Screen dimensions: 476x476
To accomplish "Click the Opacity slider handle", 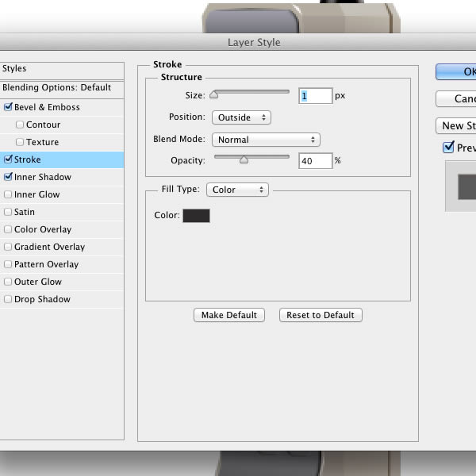I will coord(244,159).
